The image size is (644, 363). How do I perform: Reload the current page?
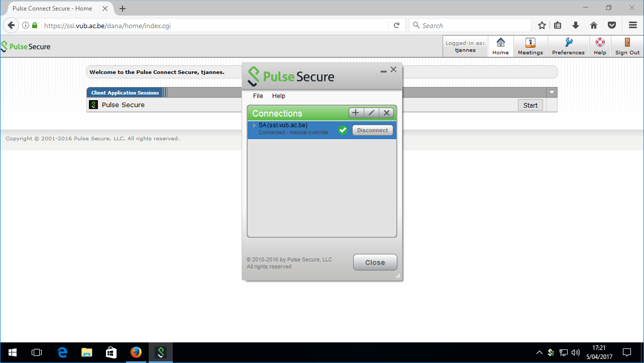[396, 25]
